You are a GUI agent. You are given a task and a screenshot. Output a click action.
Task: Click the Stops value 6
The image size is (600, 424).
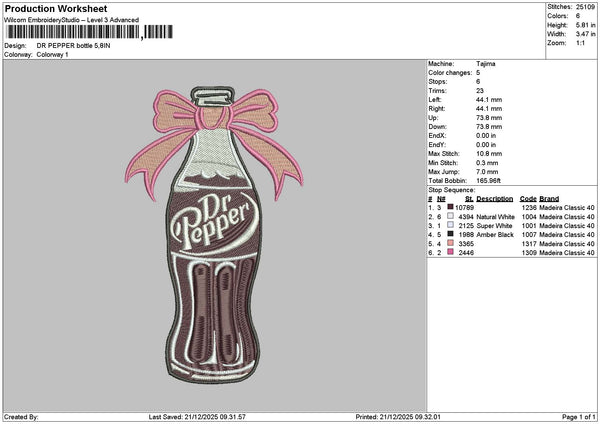click(478, 82)
